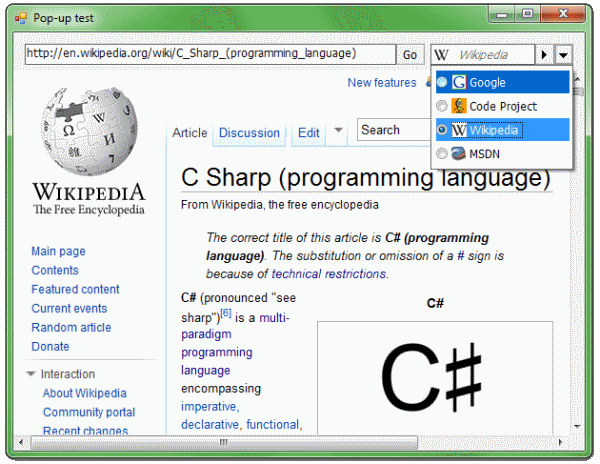Follow the functional link
Image resolution: width=600 pixels, height=464 pixels.
click(272, 425)
